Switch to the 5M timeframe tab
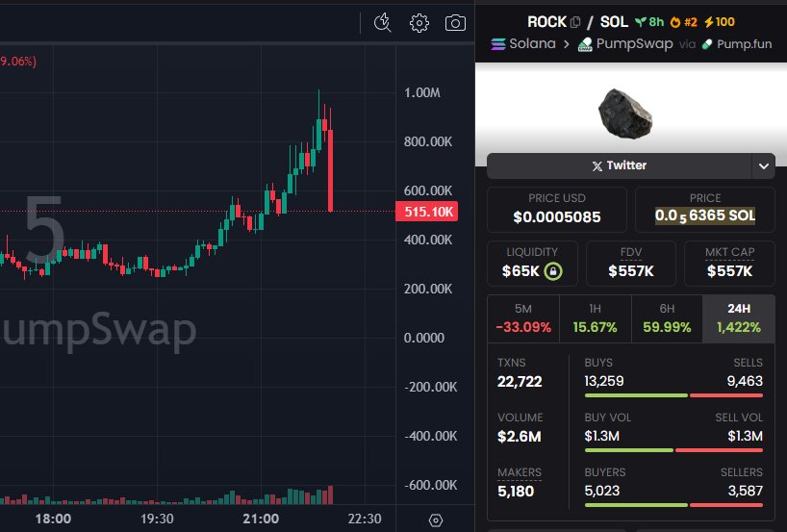The height and width of the screenshot is (532, 787). (x=523, y=318)
